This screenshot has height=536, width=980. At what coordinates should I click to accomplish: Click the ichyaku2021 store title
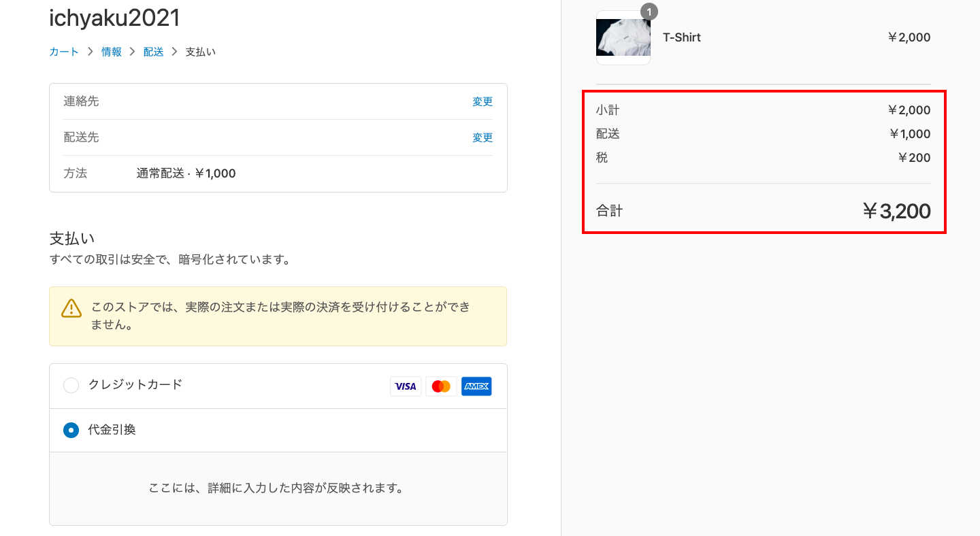114,18
